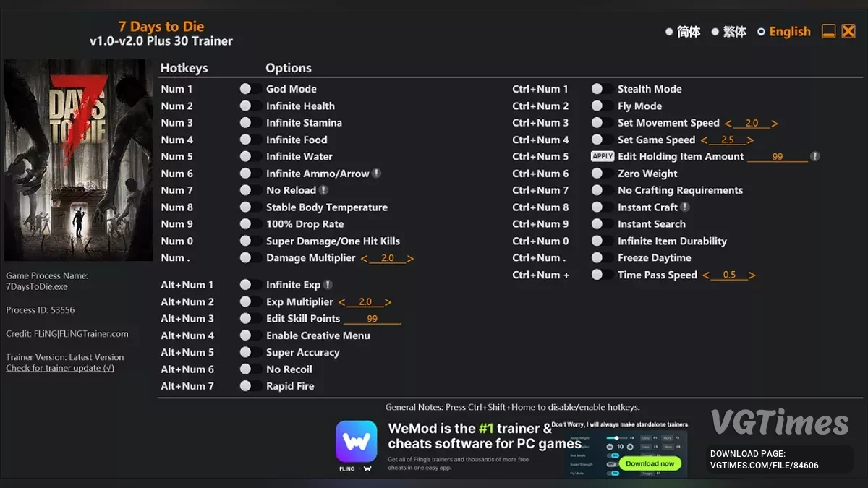The image size is (868, 488).
Task: Increase Game Speed value
Action: pos(750,140)
